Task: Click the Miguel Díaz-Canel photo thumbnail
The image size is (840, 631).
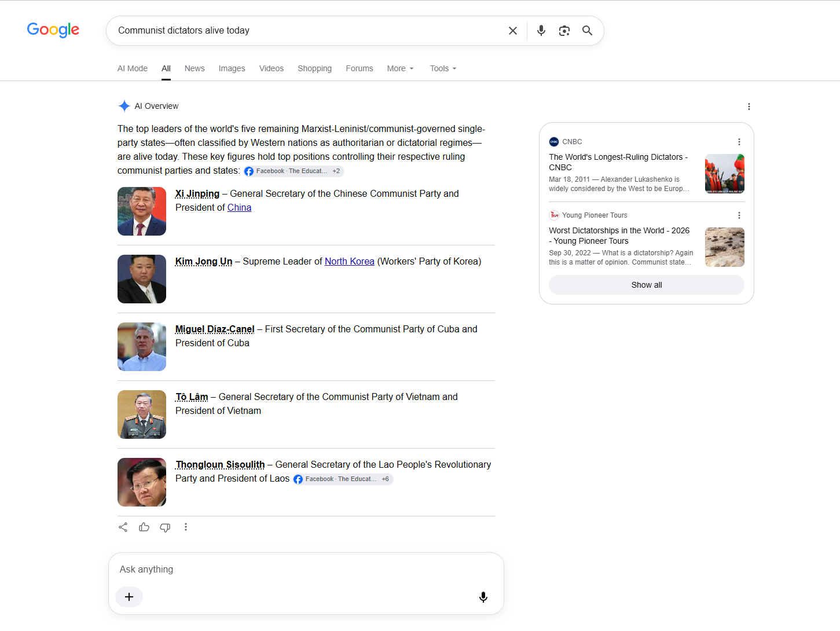Action: pyautogui.click(x=142, y=347)
